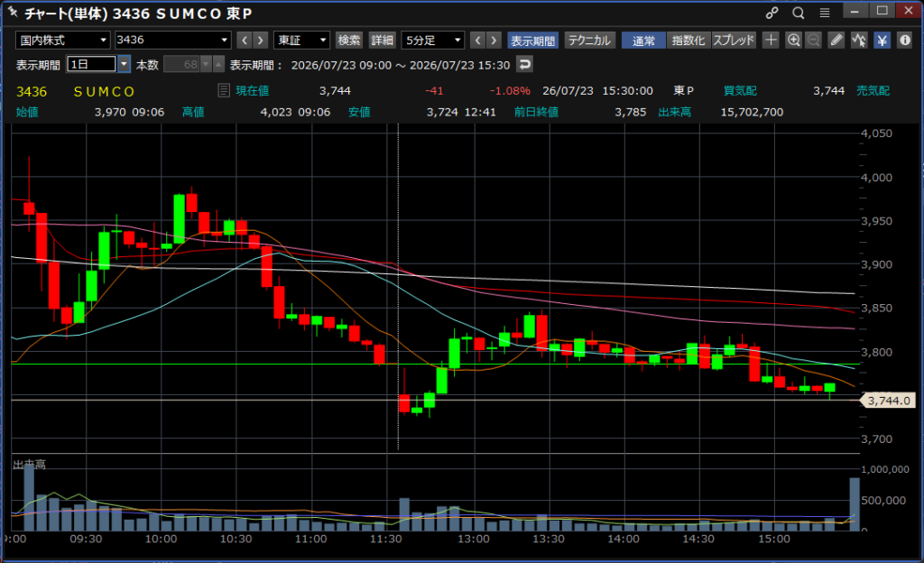Image resolution: width=924 pixels, height=563 pixels.
Task: Click the reset display period arrow icon
Action: point(524,64)
